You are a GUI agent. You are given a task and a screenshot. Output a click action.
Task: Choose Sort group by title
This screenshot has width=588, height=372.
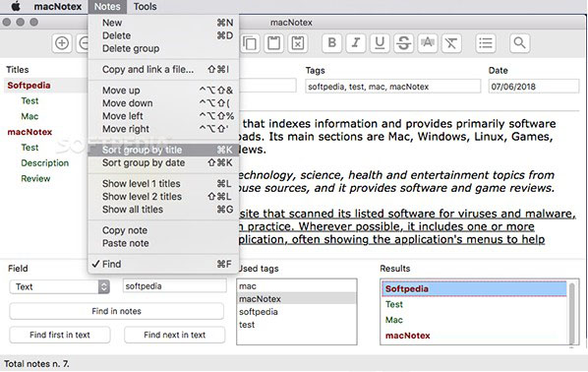163,150
